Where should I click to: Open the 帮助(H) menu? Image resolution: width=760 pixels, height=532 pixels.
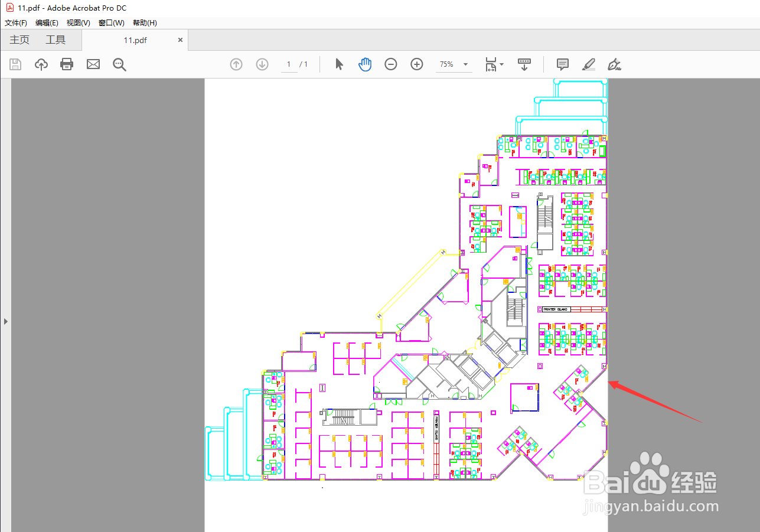[x=145, y=23]
